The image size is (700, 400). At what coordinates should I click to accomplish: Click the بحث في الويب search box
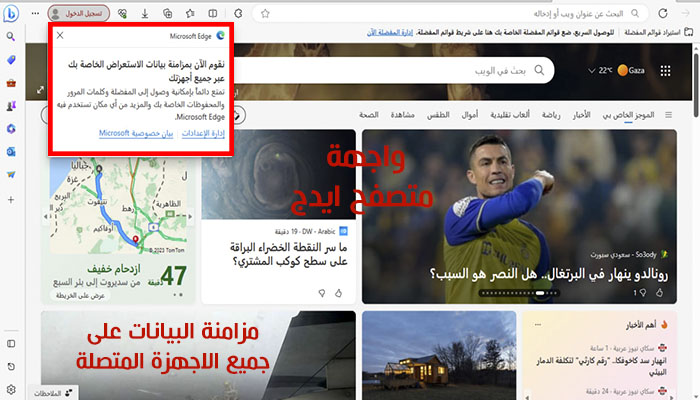393,71
